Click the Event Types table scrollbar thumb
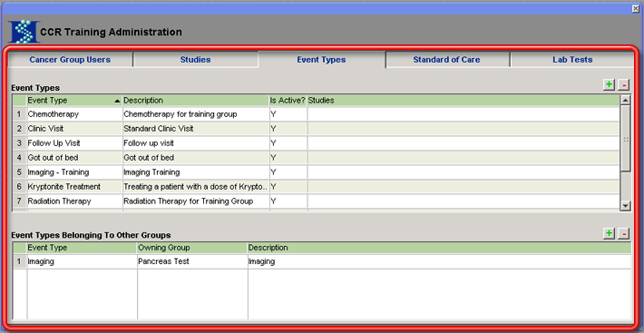This screenshot has width=644, height=333. click(626, 138)
